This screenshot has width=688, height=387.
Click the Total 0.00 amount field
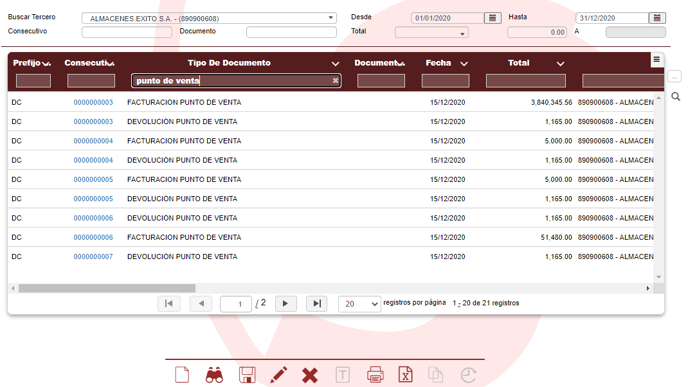(537, 32)
